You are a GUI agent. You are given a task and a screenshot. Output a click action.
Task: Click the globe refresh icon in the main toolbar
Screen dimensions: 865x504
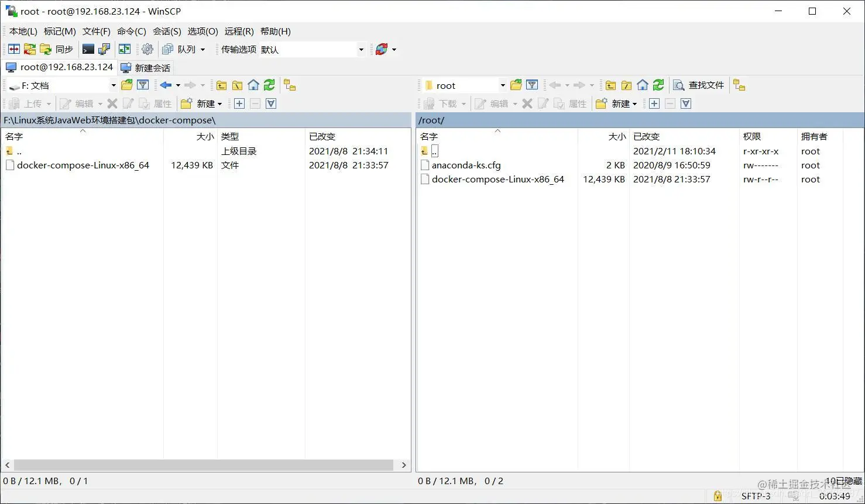[382, 49]
